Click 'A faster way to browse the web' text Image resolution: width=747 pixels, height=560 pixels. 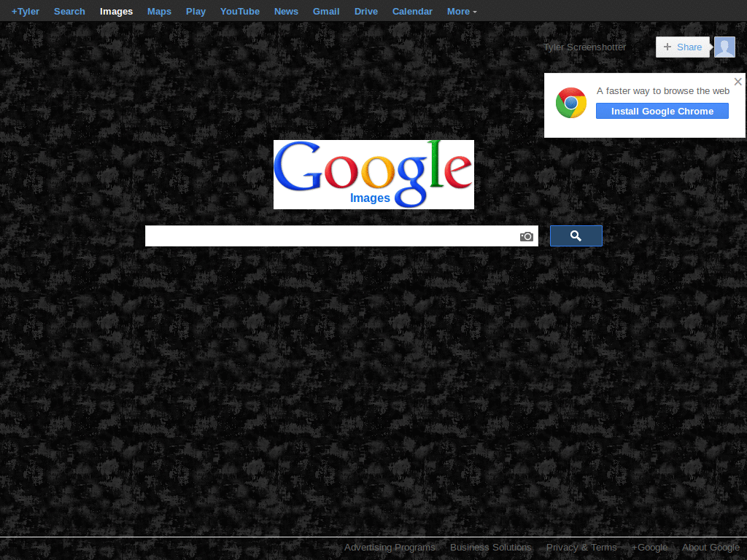click(x=662, y=91)
